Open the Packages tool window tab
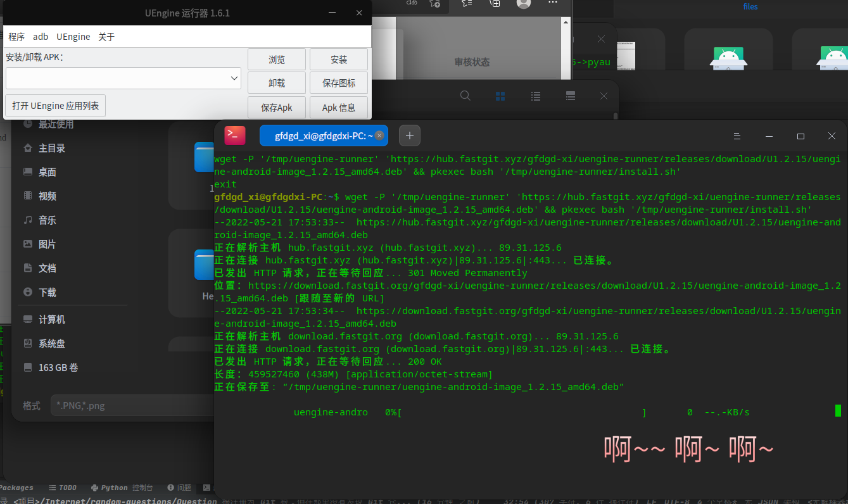Viewport: 848px width, 504px height. click(x=16, y=488)
